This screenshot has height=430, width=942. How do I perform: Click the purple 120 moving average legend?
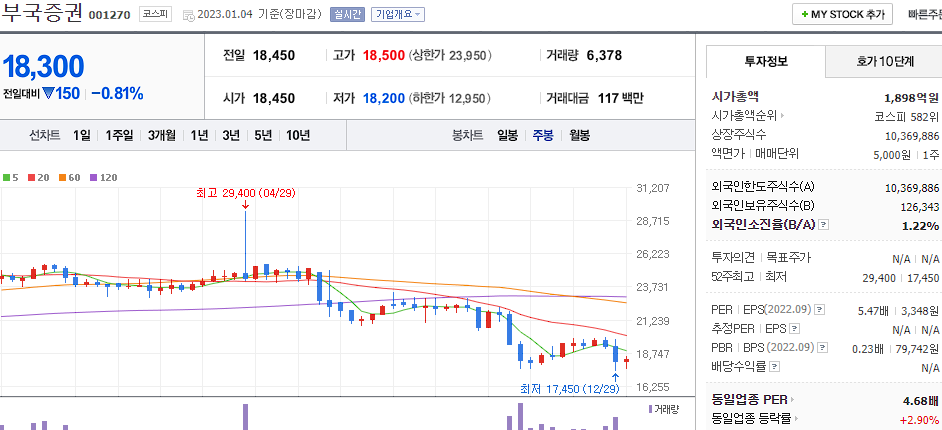103,178
